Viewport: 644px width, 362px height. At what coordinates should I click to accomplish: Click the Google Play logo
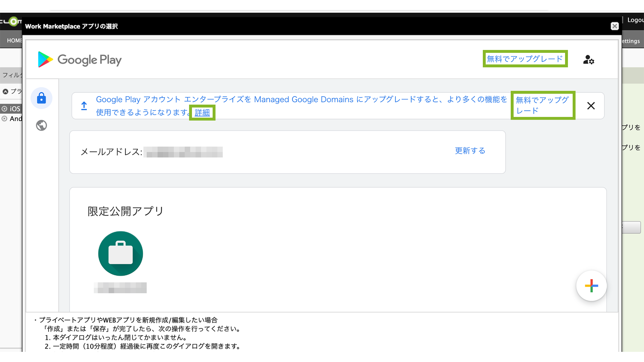(80, 60)
